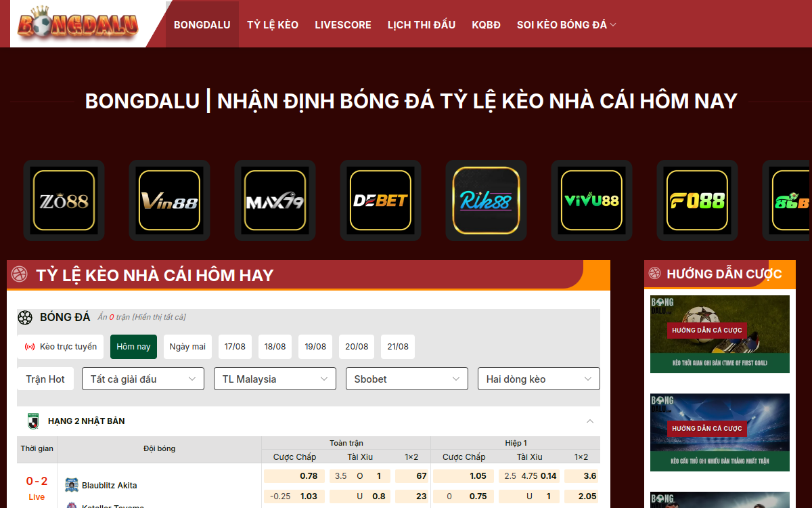Go to TỶ LỆ KÈO menu
This screenshot has width=812, height=508.
[273, 24]
